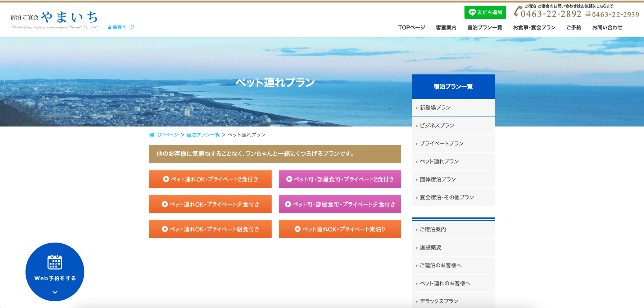Open ビジネスプラン in the sidebar
The width and height of the screenshot is (644, 308).
[453, 125]
